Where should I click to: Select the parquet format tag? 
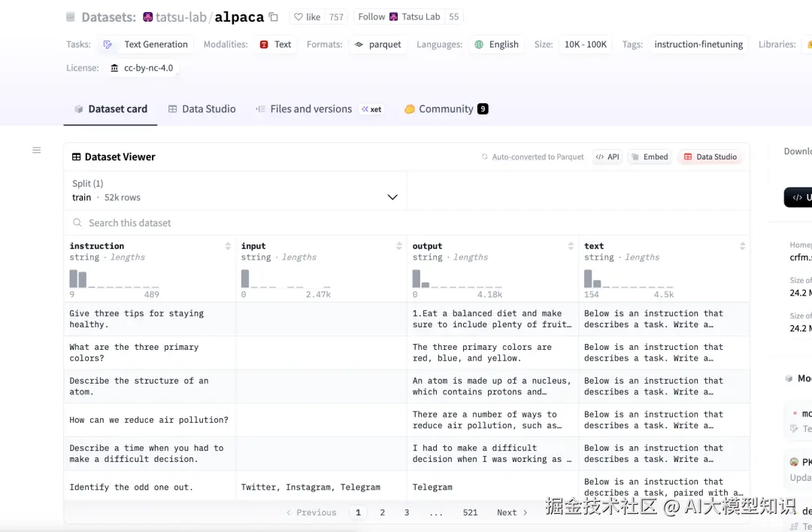pos(378,44)
